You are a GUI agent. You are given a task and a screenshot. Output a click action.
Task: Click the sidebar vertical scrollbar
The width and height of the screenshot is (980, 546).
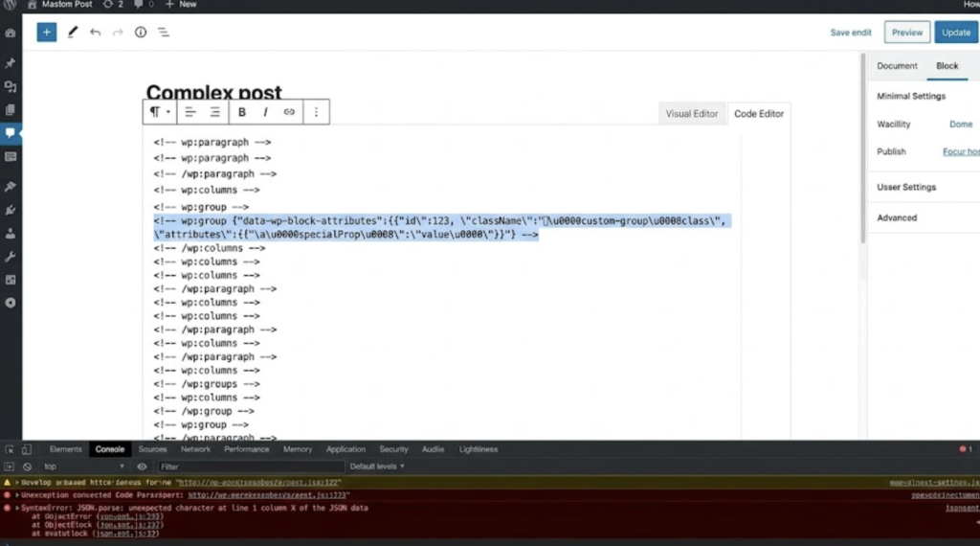point(863,148)
